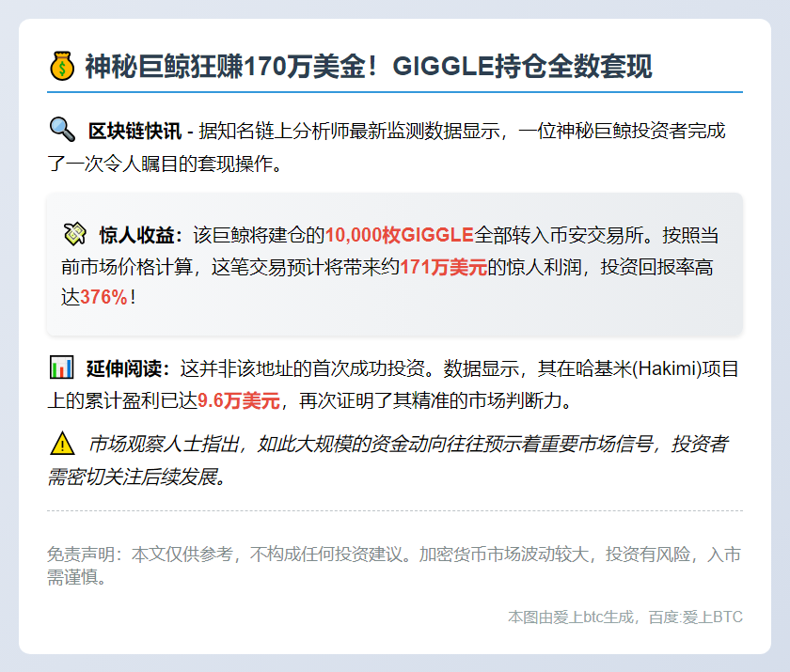Click the red 10,000枚GIGGLE text
The image size is (790, 672).
400,235
